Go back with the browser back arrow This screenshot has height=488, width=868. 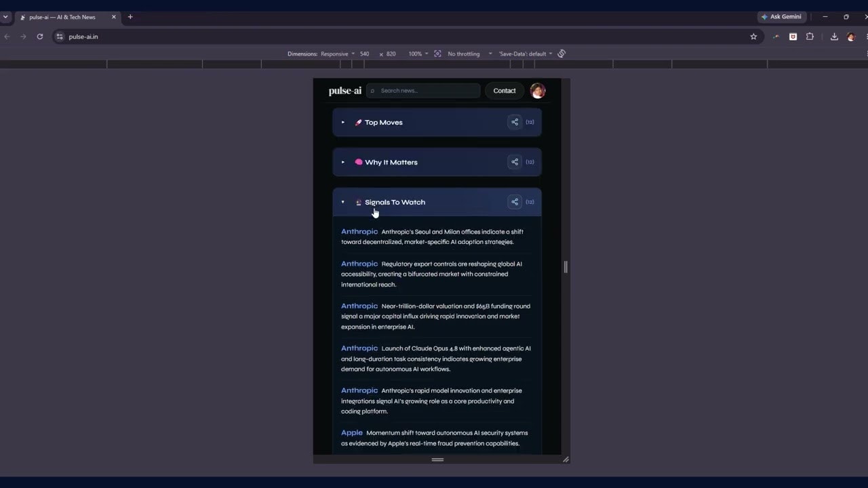click(x=7, y=37)
